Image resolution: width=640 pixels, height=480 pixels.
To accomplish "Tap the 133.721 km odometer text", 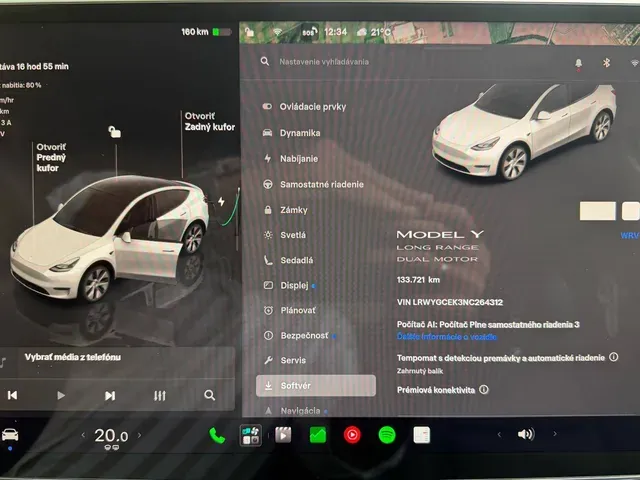I will pyautogui.click(x=418, y=280).
